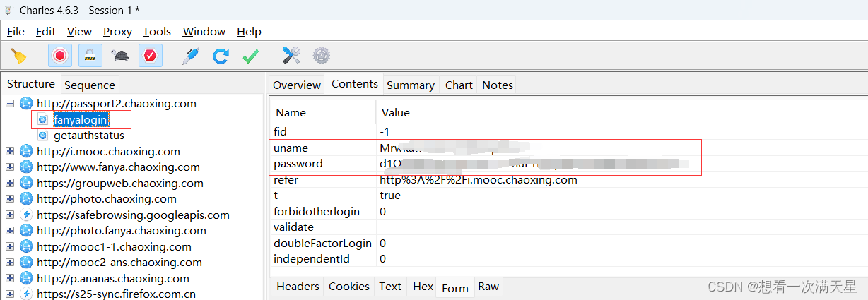Select the password parameter row
Viewport: 868px width, 300px height.
568,164
